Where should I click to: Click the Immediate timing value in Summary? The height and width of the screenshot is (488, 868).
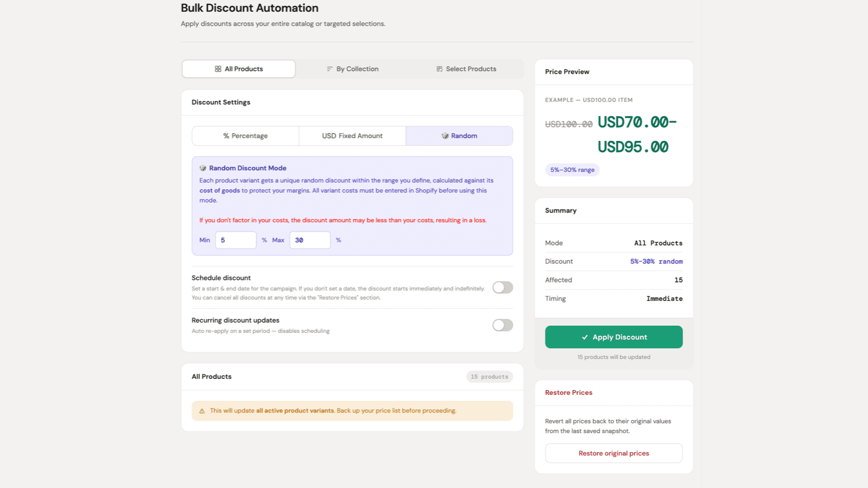point(665,299)
